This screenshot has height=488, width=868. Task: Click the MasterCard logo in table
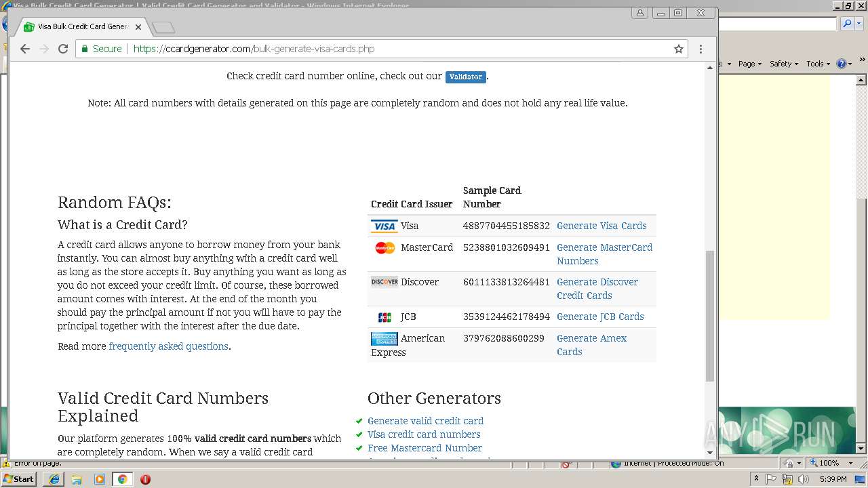[x=384, y=247]
